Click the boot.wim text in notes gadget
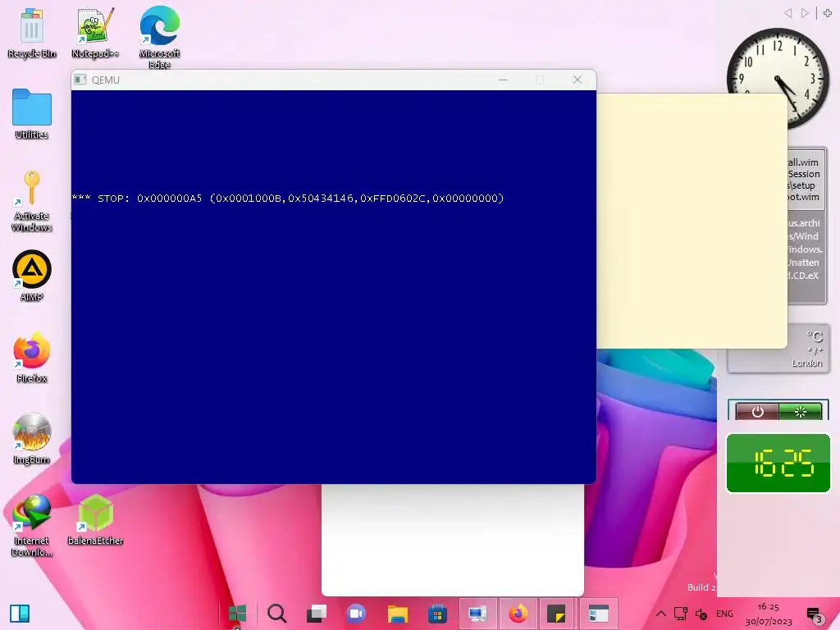 point(803,197)
